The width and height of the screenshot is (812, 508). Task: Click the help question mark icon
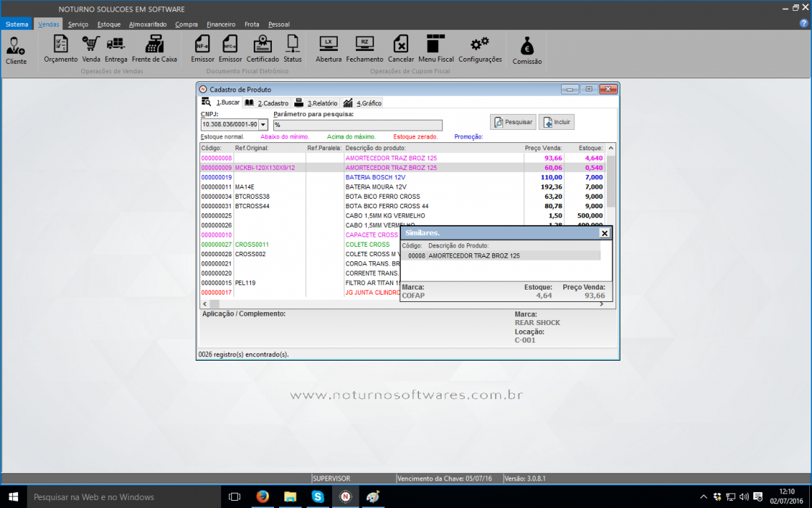(x=804, y=23)
